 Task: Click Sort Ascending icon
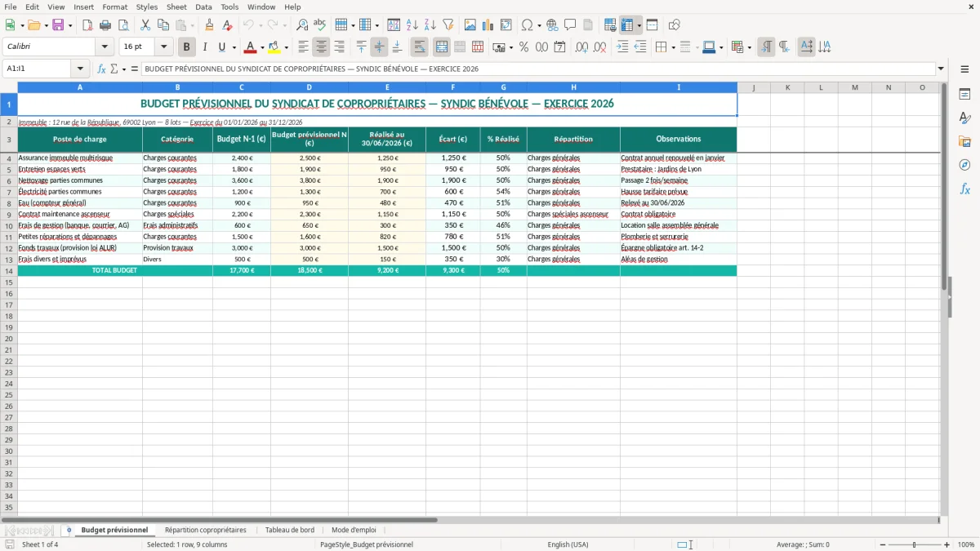click(412, 25)
